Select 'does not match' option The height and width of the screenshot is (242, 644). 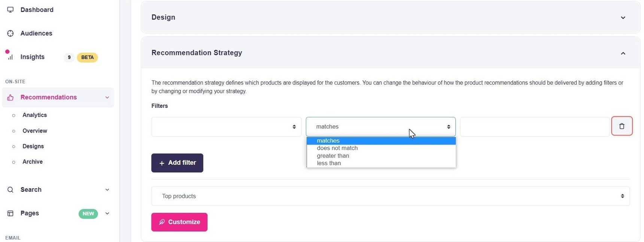click(x=337, y=148)
